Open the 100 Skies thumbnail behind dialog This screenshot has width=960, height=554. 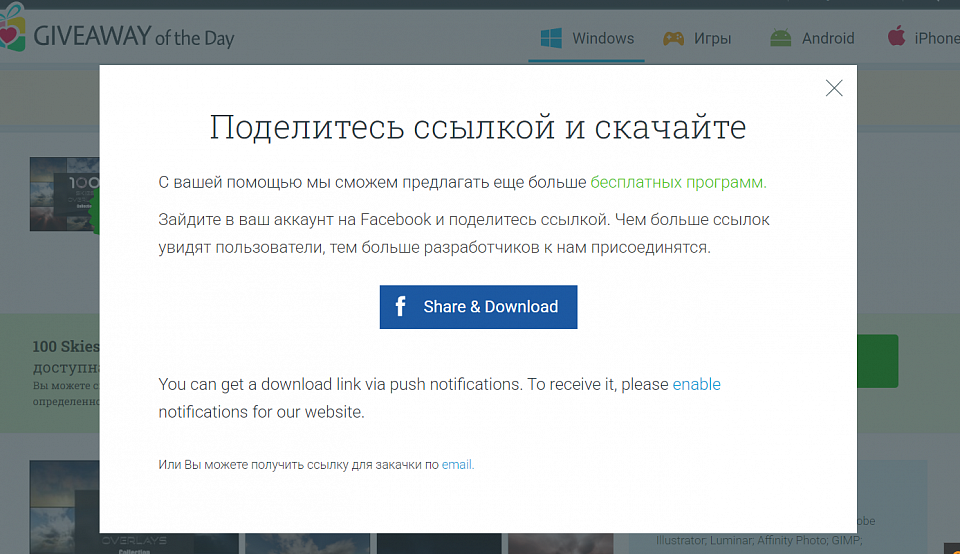[64, 194]
